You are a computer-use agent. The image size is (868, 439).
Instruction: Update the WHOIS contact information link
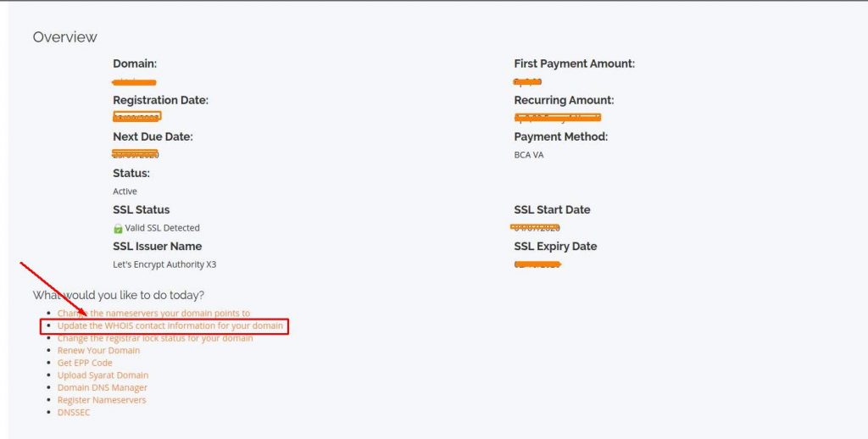(170, 325)
